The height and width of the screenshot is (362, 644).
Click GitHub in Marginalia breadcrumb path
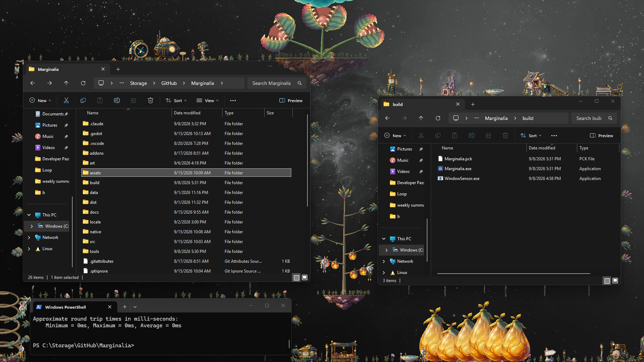169,83
